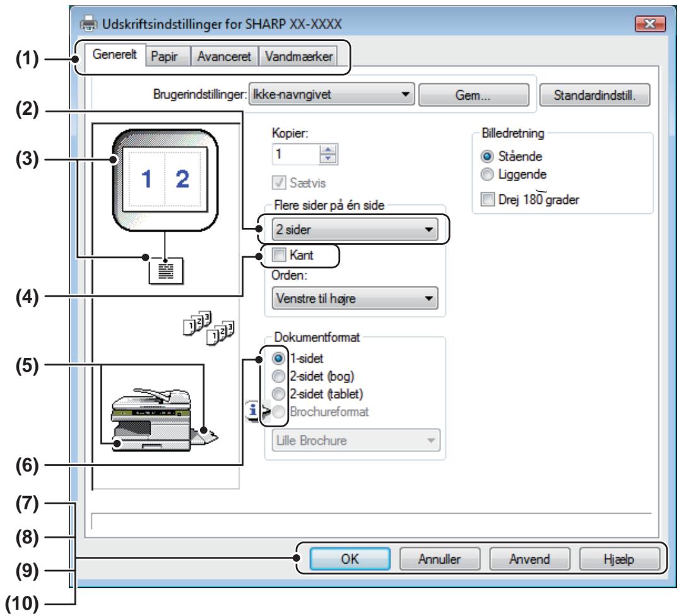Select the Liggende orientation radio button

[x=487, y=174]
